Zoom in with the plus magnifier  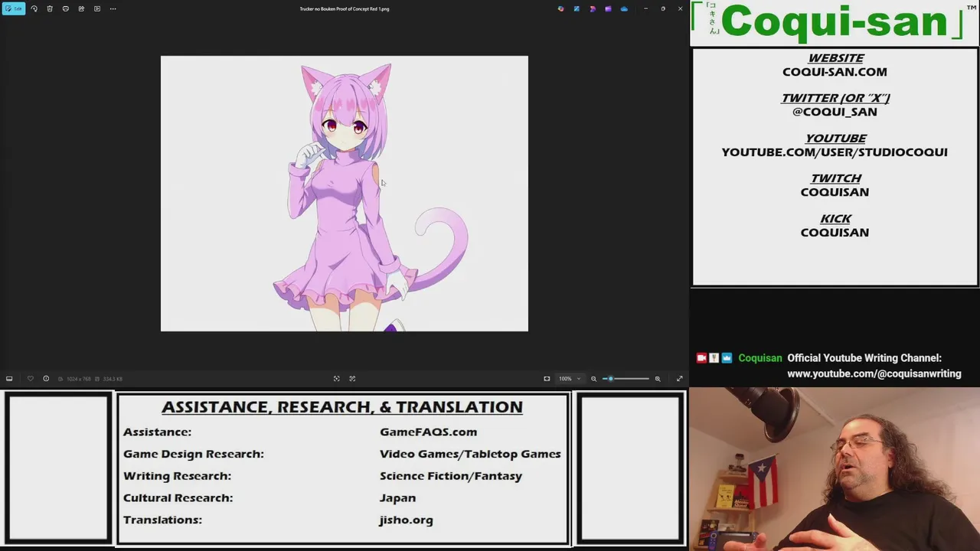(x=657, y=379)
